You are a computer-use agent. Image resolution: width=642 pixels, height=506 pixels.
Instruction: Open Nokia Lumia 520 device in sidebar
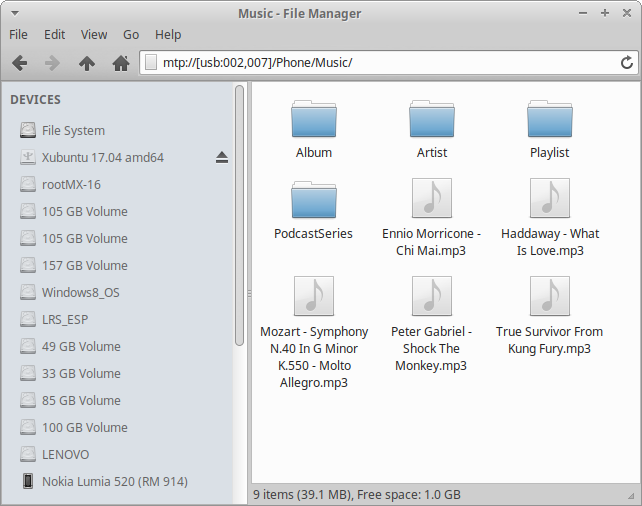click(x=114, y=481)
